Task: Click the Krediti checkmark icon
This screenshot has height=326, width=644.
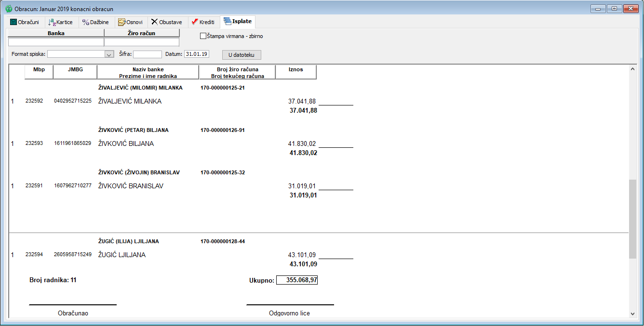Action: 194,22
